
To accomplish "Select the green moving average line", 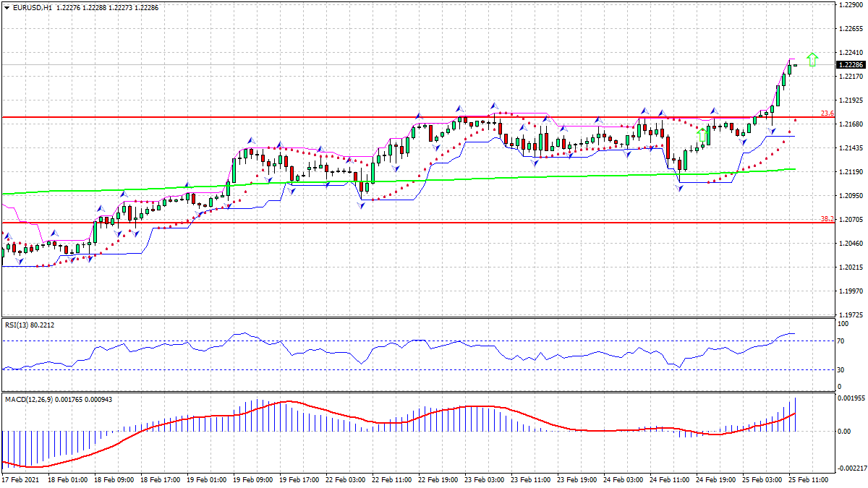I will (x=506, y=176).
